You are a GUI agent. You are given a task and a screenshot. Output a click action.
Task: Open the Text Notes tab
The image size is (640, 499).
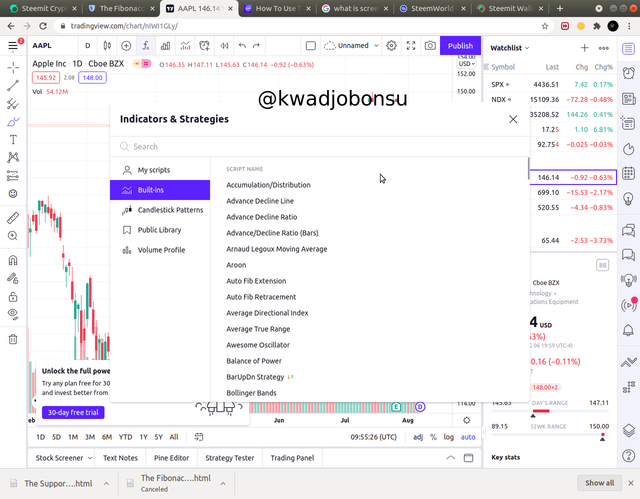click(120, 458)
